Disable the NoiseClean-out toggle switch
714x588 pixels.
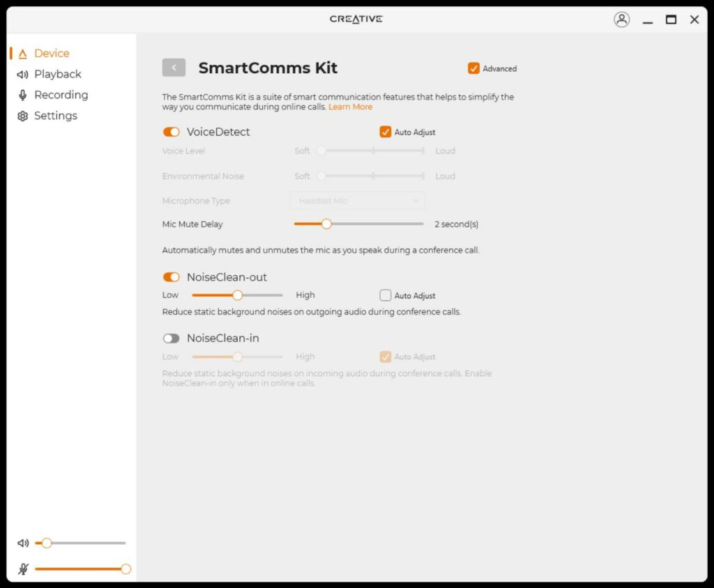(171, 277)
